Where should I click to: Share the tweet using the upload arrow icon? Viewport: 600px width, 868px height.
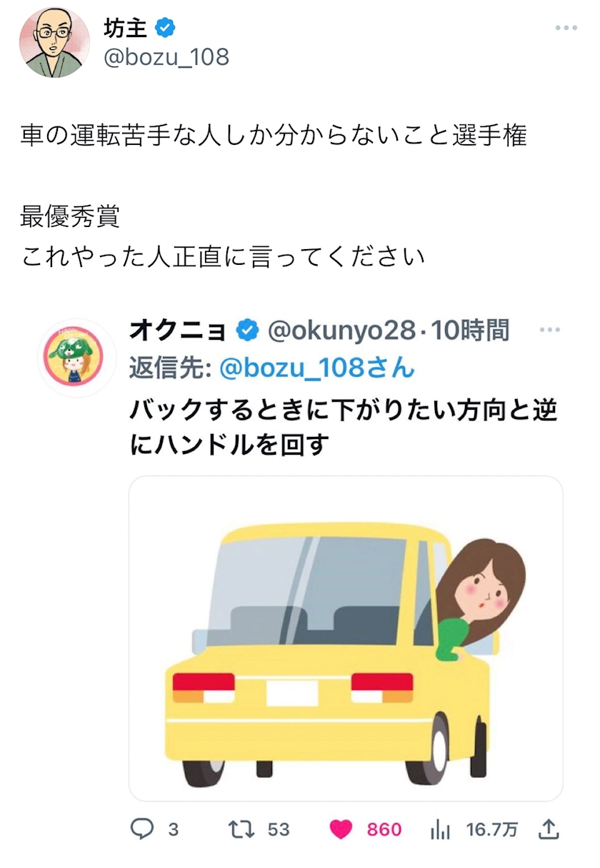(548, 829)
